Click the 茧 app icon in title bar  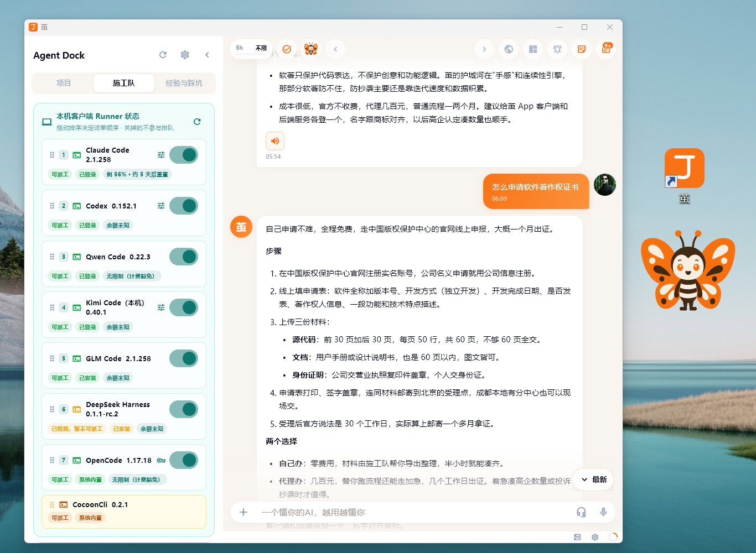coord(33,27)
